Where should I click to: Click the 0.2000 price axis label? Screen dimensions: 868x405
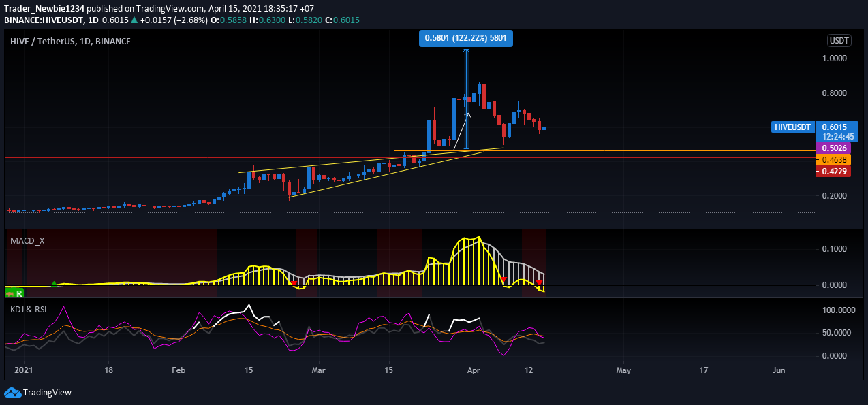click(x=834, y=196)
